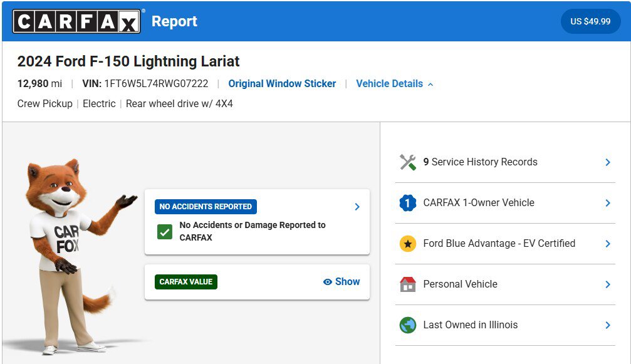This screenshot has width=631, height=364.
Task: Click the house Personal Vehicle icon
Action: coord(408,284)
